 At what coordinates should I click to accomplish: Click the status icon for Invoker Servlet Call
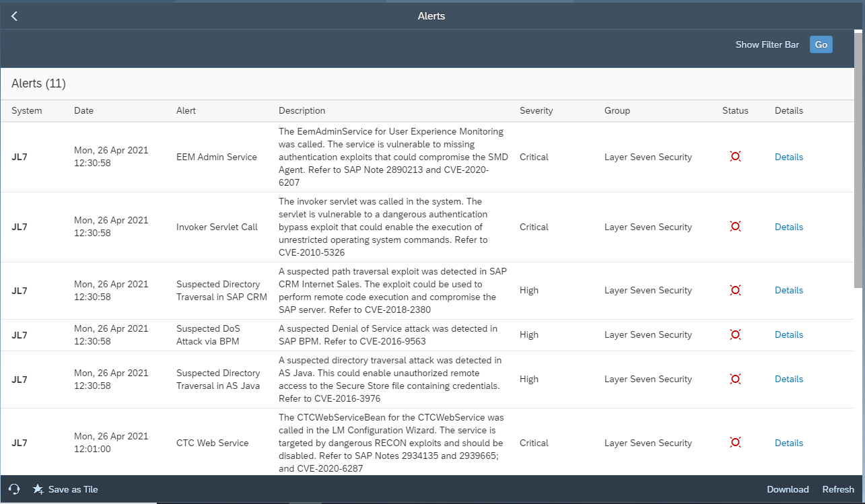(x=735, y=227)
